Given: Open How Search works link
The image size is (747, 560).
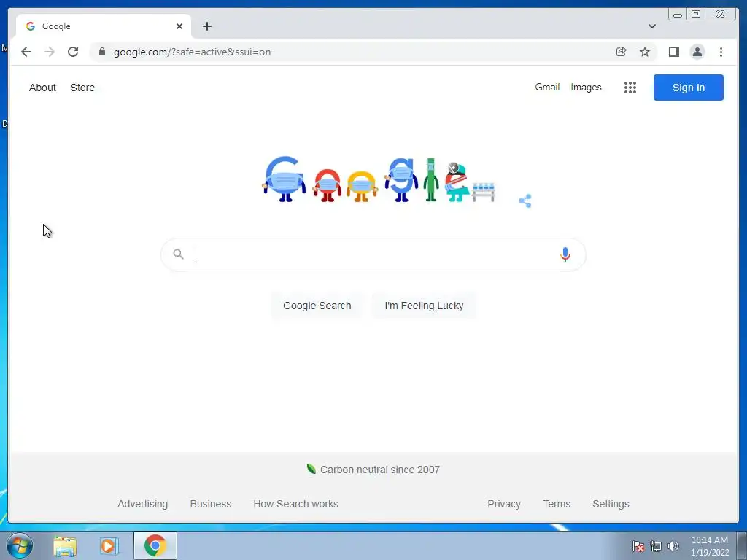Looking at the screenshot, I should point(296,504).
